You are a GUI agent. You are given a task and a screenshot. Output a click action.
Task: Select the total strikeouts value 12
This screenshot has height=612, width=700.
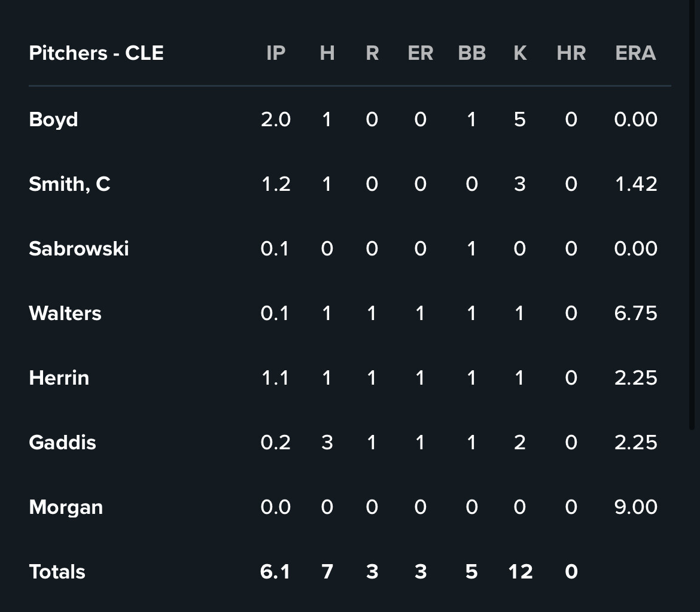coord(520,572)
